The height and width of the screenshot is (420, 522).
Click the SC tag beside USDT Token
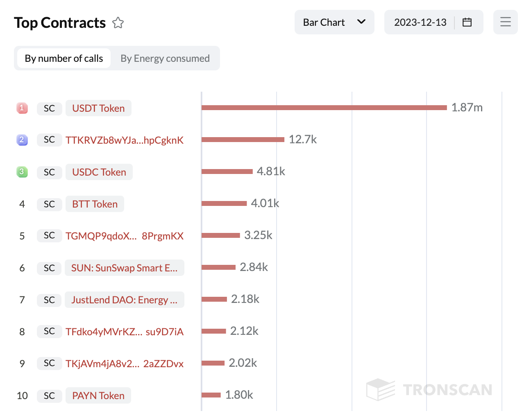[x=49, y=108]
